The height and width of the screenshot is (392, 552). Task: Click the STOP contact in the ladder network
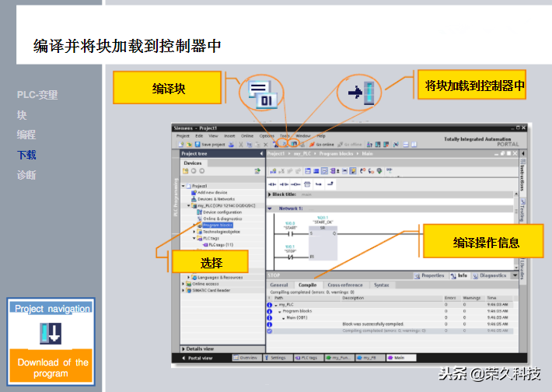coord(290,257)
